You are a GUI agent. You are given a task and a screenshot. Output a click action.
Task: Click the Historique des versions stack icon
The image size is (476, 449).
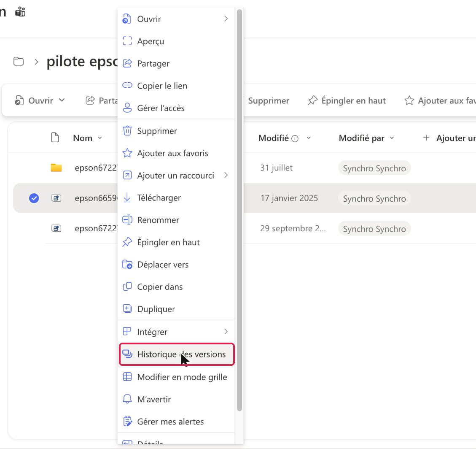(x=127, y=354)
